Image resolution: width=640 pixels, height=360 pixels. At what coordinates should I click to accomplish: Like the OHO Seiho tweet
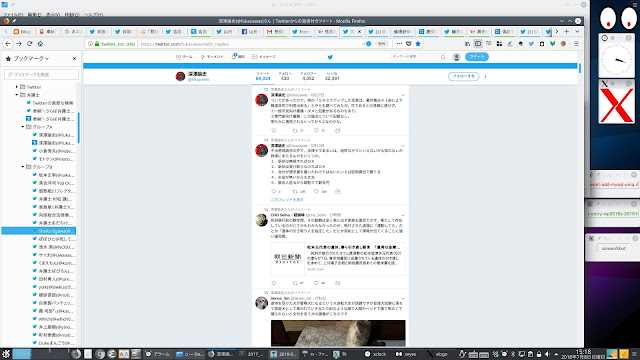point(316,283)
